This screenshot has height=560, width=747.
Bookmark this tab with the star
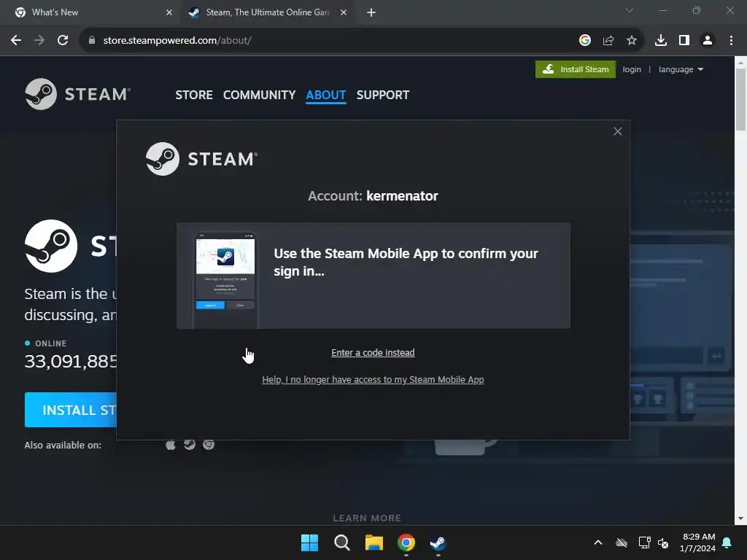pos(632,41)
